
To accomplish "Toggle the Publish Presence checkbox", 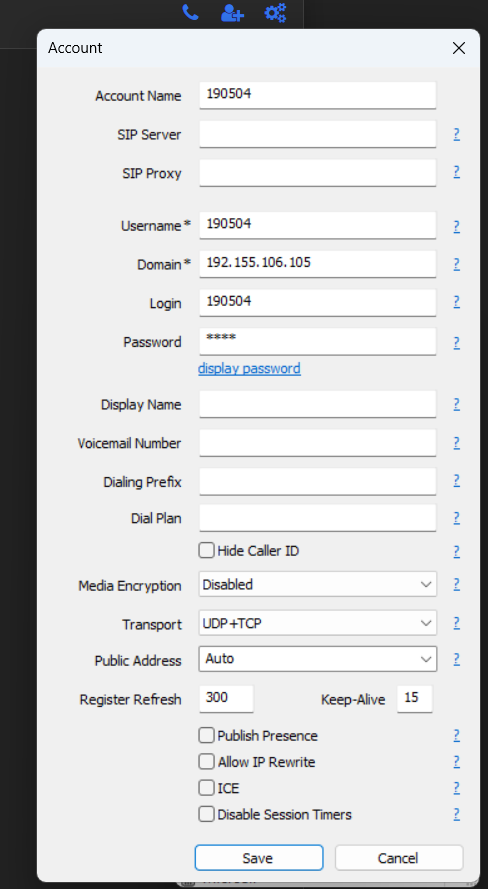I will (206, 735).
